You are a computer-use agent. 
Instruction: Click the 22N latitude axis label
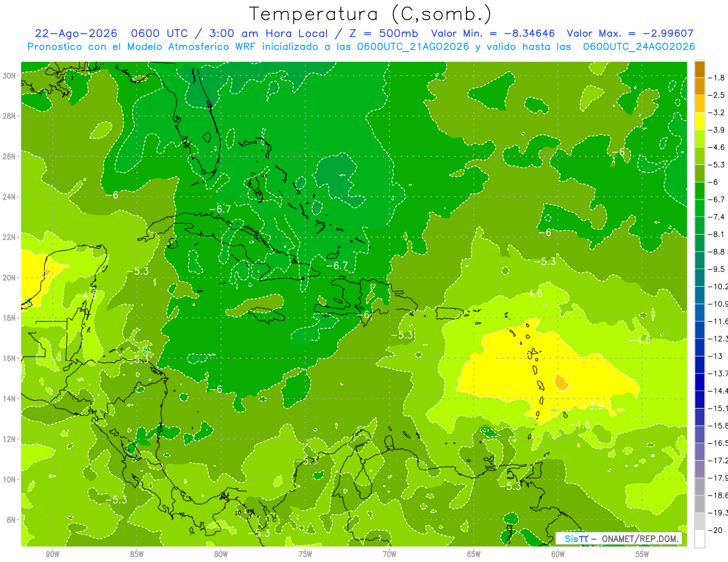click(10, 237)
